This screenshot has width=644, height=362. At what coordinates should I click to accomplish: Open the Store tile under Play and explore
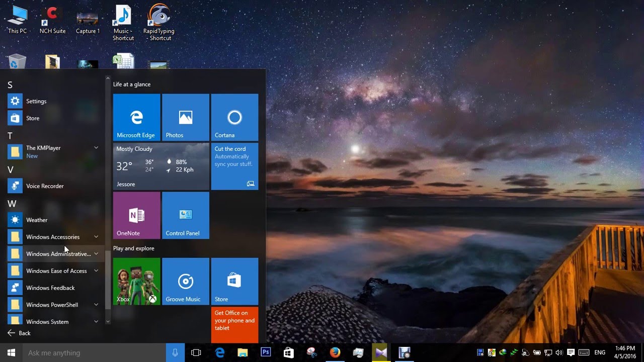click(234, 282)
